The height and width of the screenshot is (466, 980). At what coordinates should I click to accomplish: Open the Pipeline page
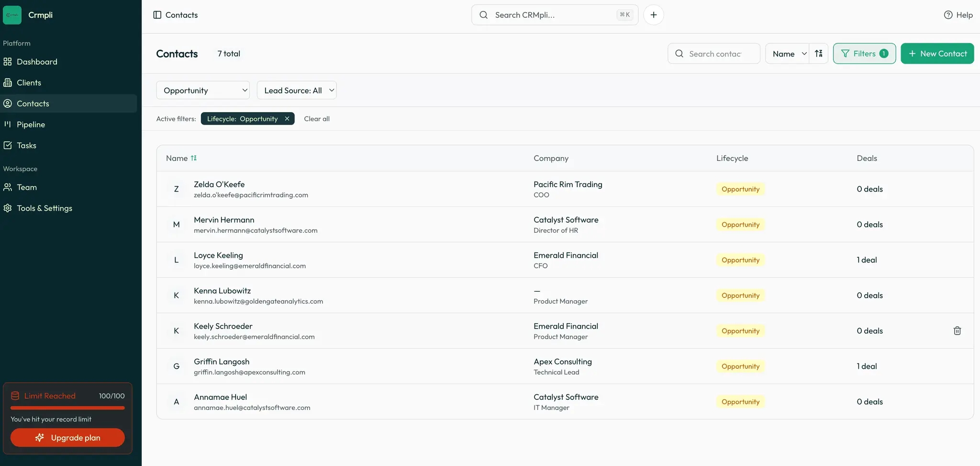coord(68,125)
